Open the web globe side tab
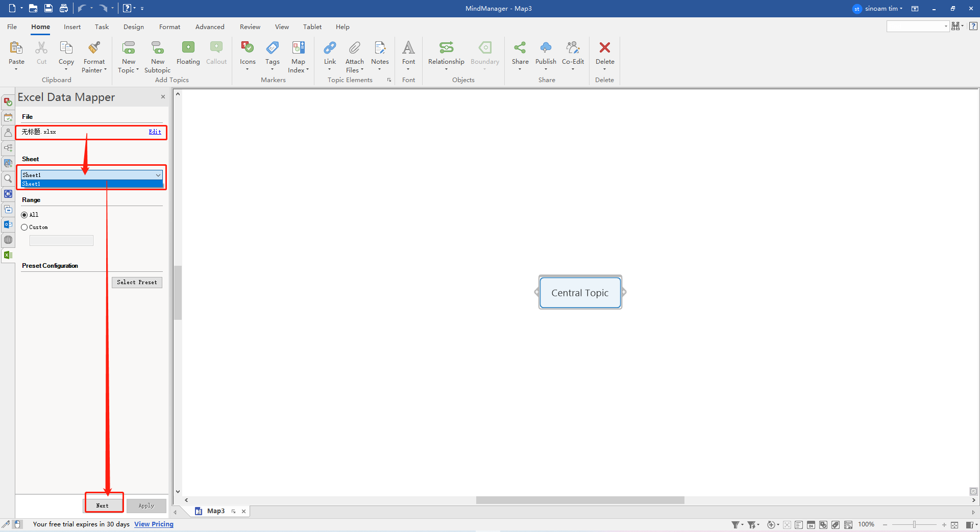This screenshot has width=980, height=532. 8,240
